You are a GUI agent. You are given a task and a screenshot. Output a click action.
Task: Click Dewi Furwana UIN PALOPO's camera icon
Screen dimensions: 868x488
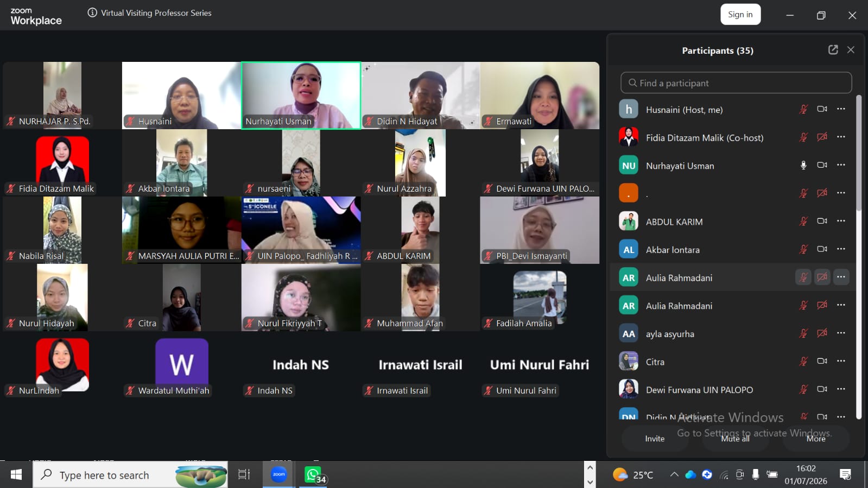822,389
